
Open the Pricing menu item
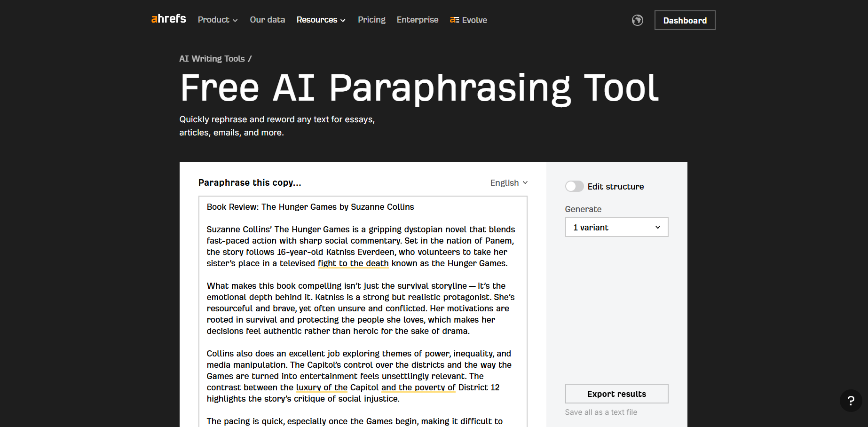point(371,20)
